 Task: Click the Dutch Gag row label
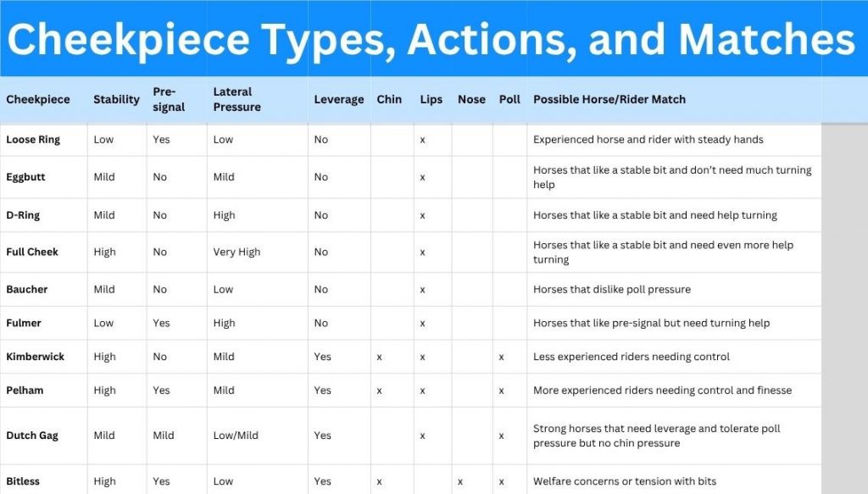pos(32,436)
